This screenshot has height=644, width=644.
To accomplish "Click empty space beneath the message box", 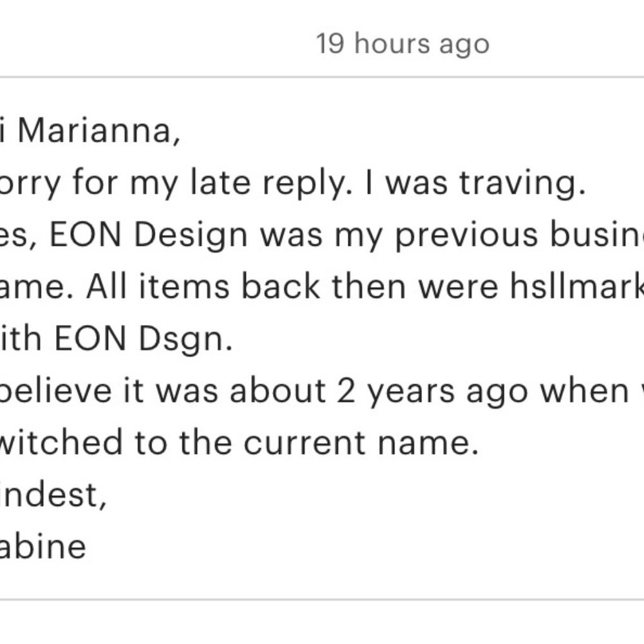I will [x=322, y=623].
